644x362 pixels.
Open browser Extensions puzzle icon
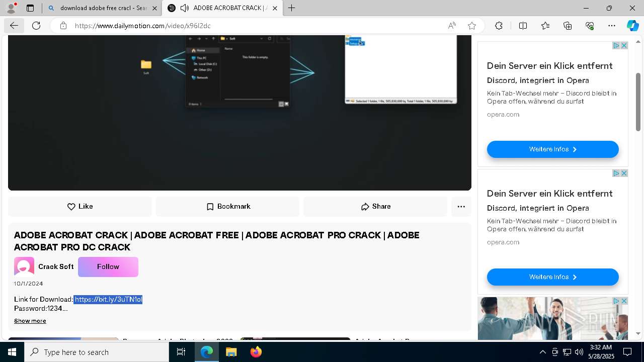(x=499, y=26)
